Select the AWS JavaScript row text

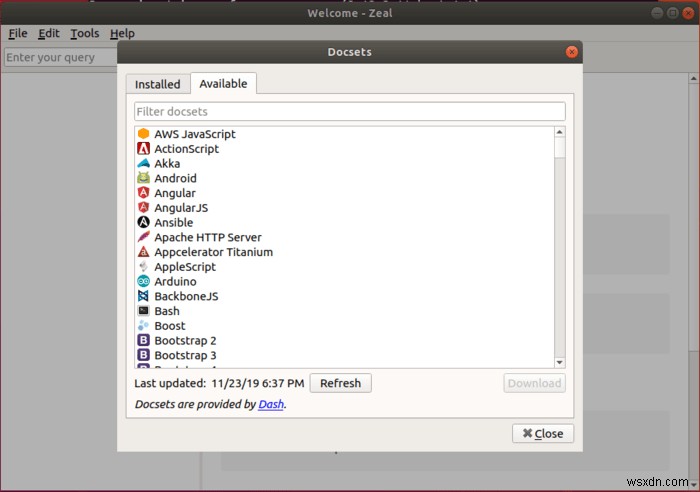tap(195, 134)
